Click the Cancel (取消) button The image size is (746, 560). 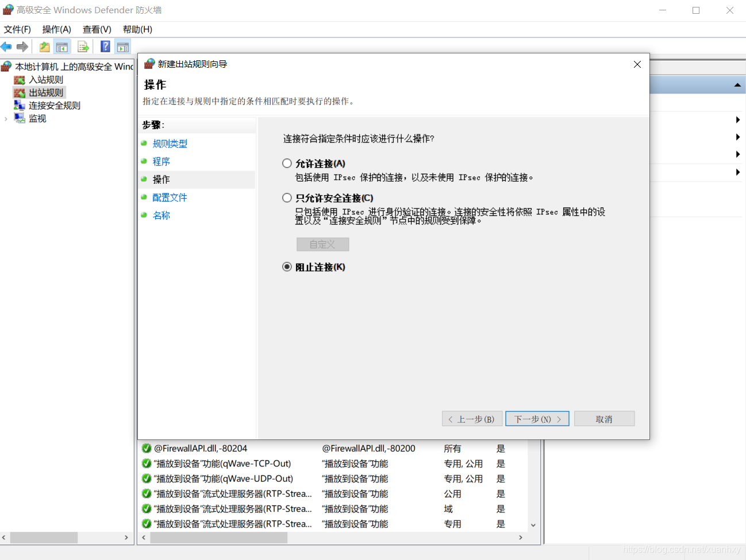coord(604,419)
